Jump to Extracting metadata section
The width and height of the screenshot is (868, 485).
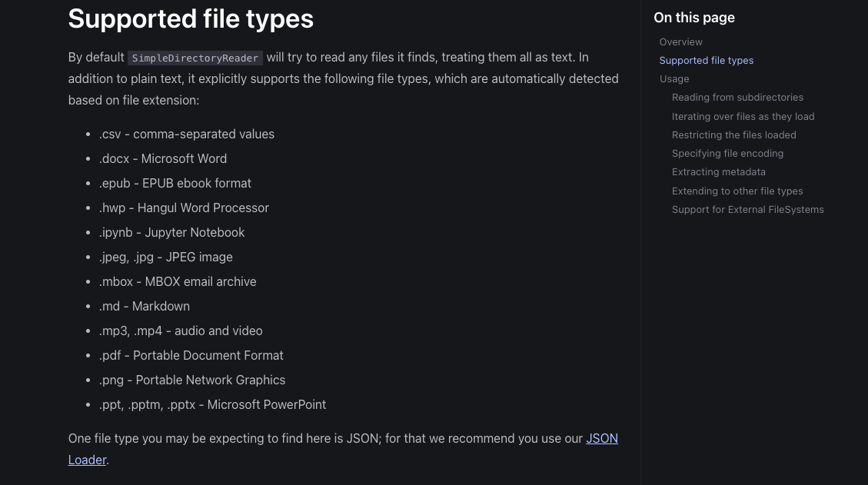[718, 172]
